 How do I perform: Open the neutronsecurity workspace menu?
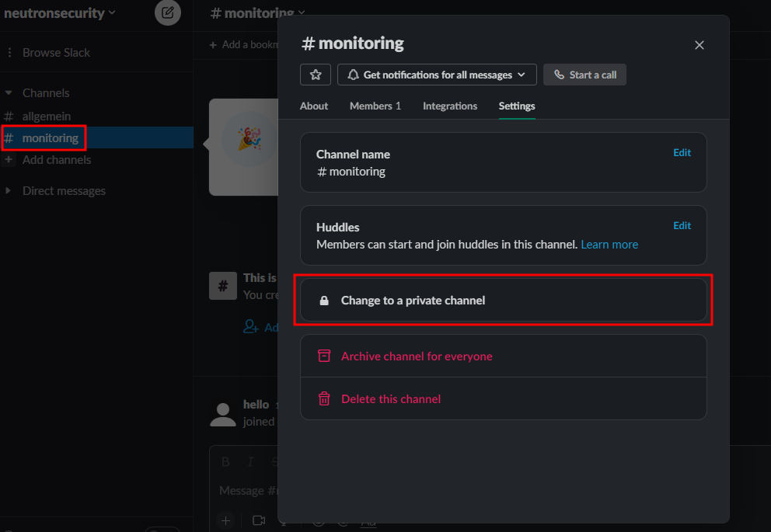(x=59, y=12)
